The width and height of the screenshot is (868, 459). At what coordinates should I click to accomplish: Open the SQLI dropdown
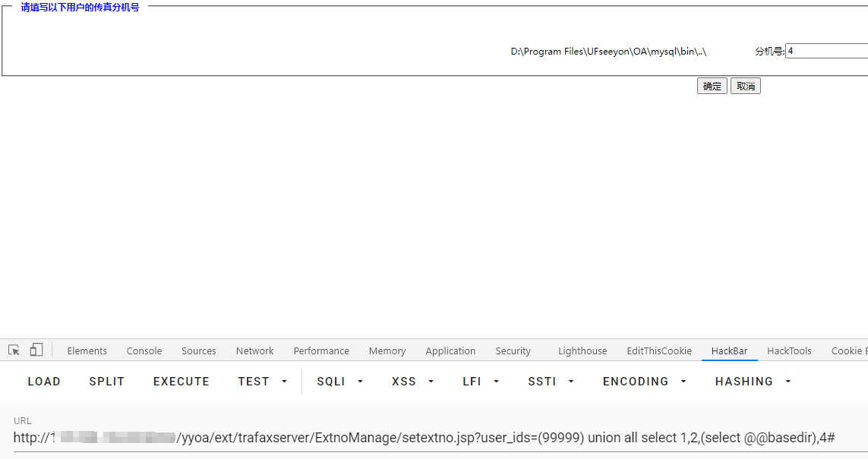tap(340, 382)
